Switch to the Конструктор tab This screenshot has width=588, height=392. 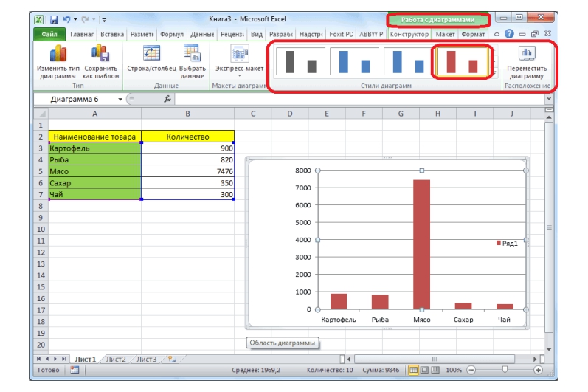(x=409, y=34)
